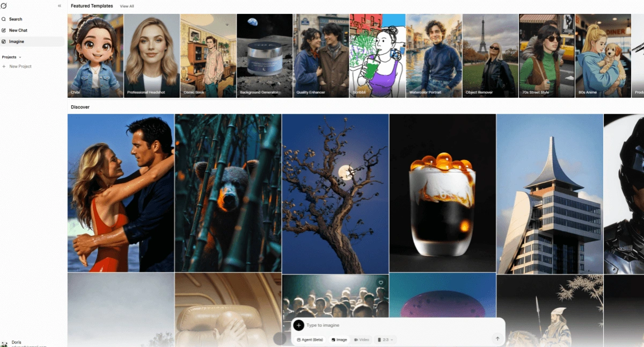Switch to Video generation mode
The height and width of the screenshot is (347, 644).
(362, 339)
